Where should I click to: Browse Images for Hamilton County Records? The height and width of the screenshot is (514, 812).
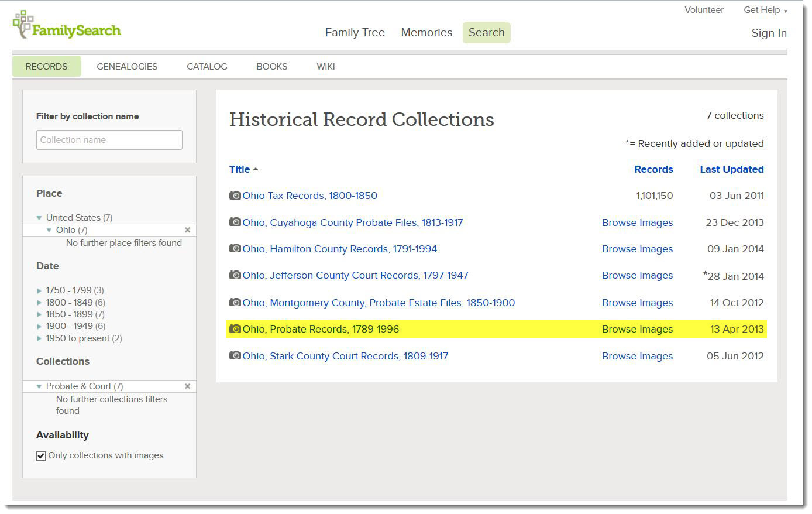click(637, 249)
